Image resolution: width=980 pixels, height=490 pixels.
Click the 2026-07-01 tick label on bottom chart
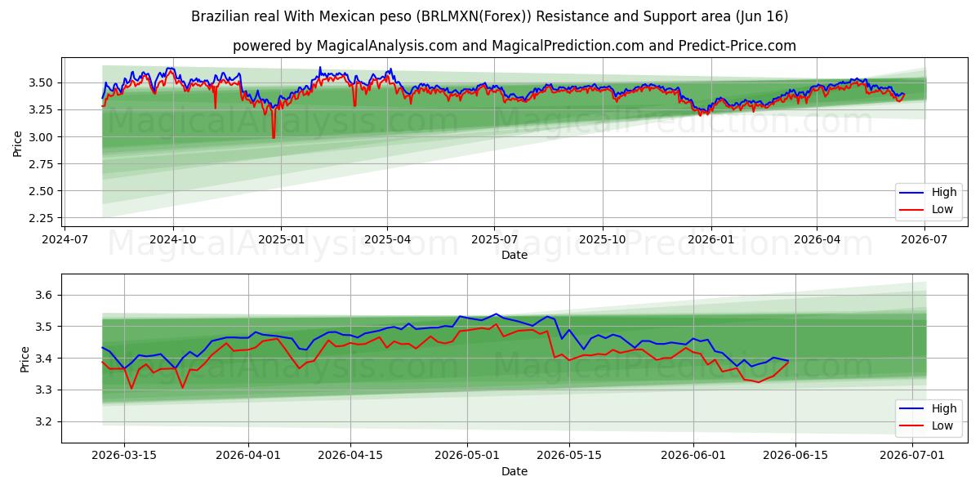[912, 457]
